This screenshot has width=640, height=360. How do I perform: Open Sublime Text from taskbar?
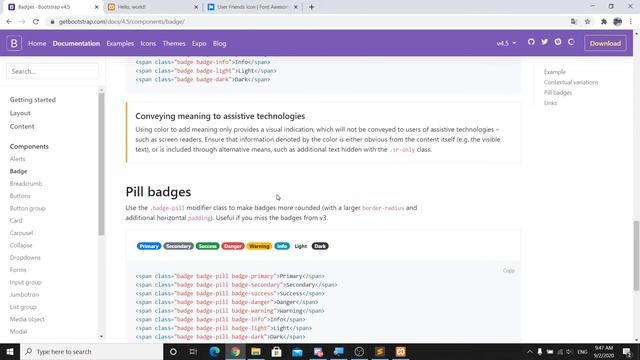coord(380,351)
